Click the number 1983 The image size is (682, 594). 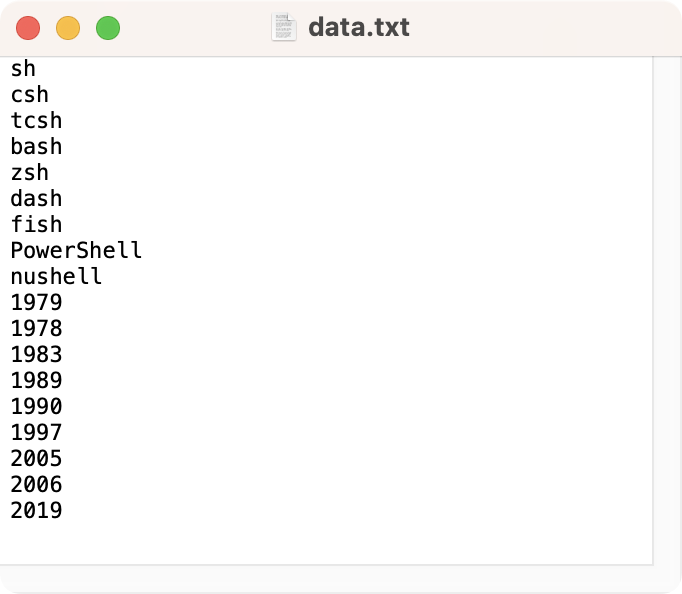(36, 355)
